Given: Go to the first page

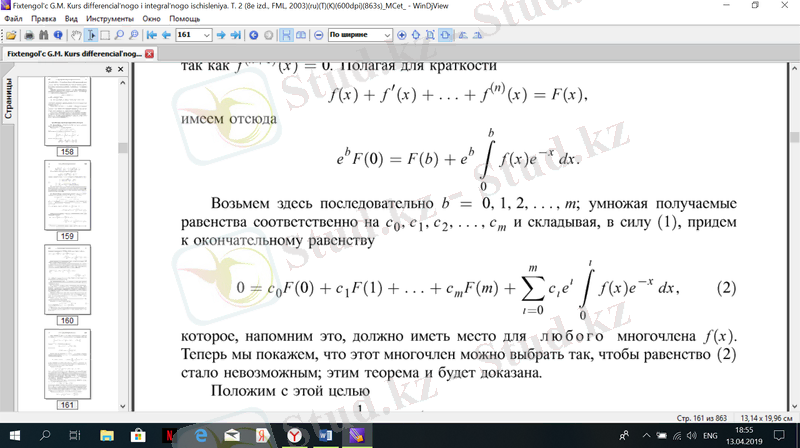Looking at the screenshot, I should 152,35.
